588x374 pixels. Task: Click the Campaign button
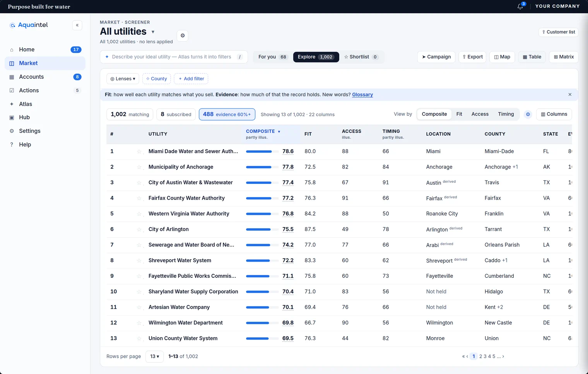click(436, 57)
